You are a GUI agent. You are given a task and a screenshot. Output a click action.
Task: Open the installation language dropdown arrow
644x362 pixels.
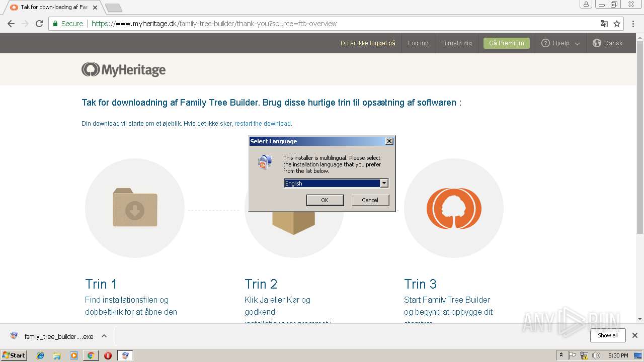tap(384, 184)
